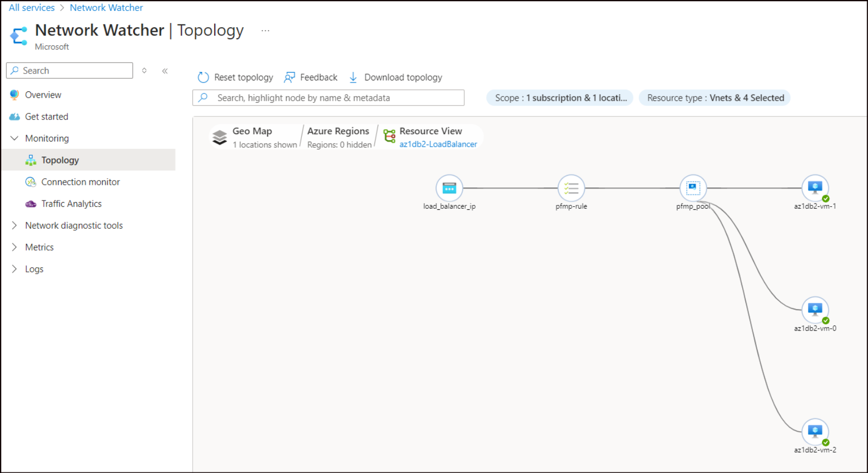Click the 'Regions: 0 hidden' text
This screenshot has height=473, width=868.
click(339, 145)
